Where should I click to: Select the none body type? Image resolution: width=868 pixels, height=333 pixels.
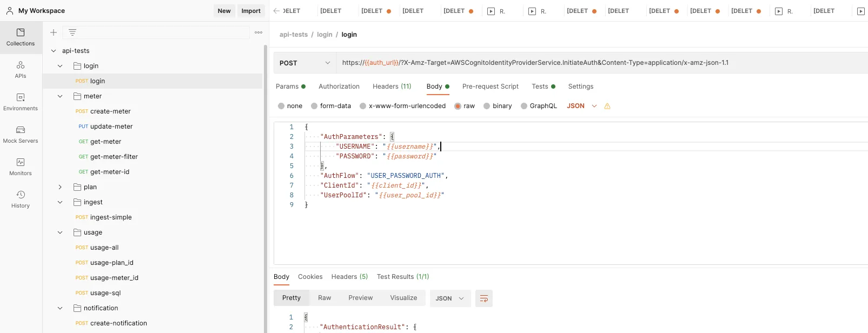tap(281, 106)
